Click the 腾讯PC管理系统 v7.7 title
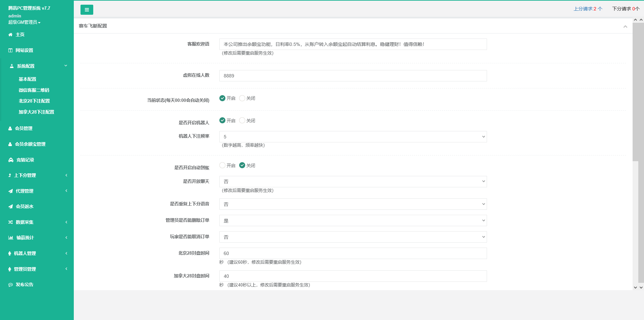644x320 pixels. 29,8
